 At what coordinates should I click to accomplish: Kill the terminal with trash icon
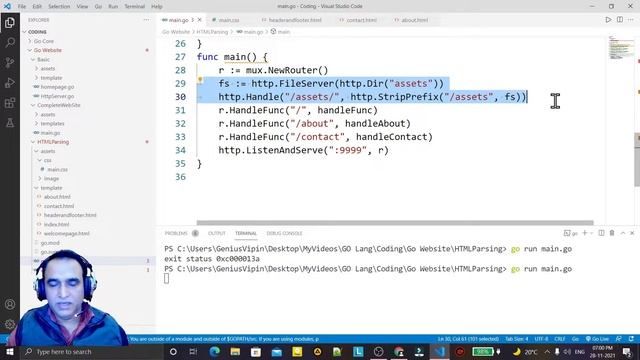point(612,233)
